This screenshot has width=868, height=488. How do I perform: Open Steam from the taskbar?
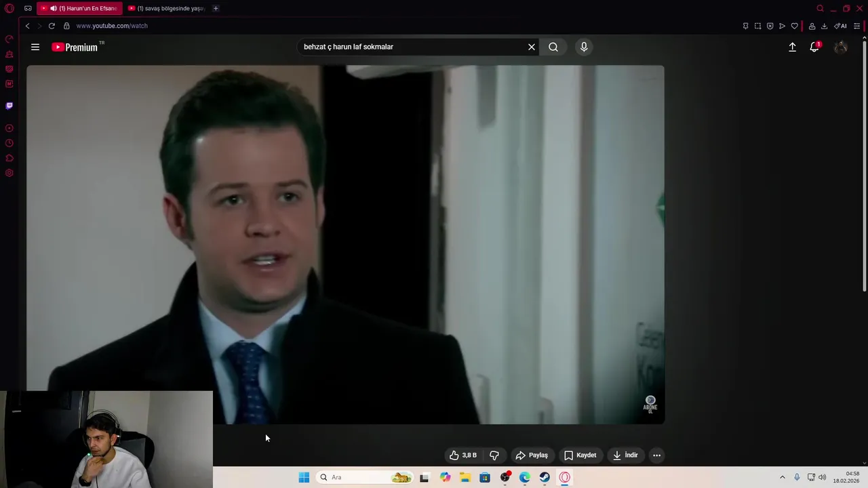click(x=545, y=477)
